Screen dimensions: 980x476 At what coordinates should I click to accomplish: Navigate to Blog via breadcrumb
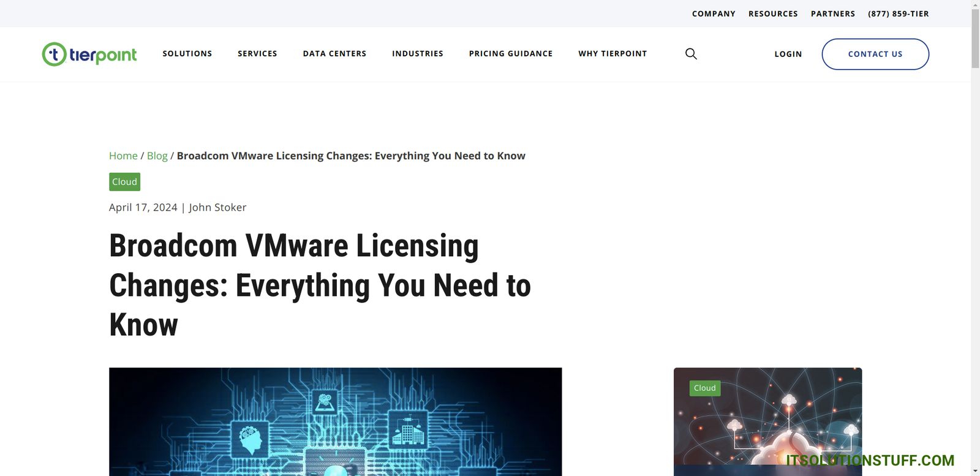(157, 156)
